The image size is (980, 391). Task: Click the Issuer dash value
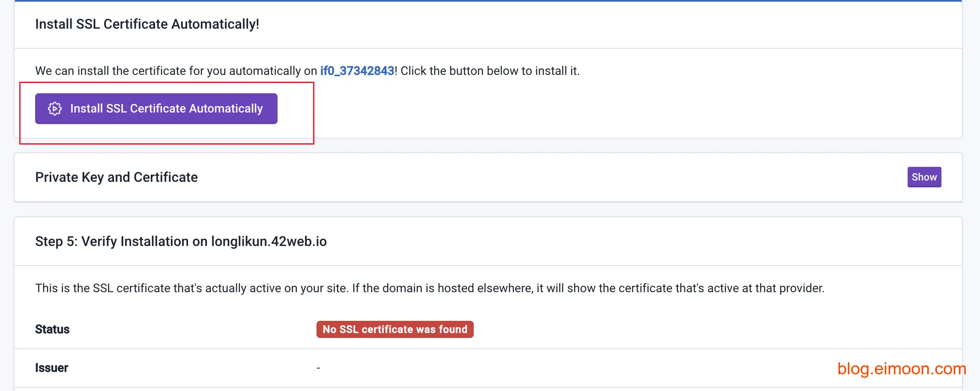pyautogui.click(x=318, y=368)
